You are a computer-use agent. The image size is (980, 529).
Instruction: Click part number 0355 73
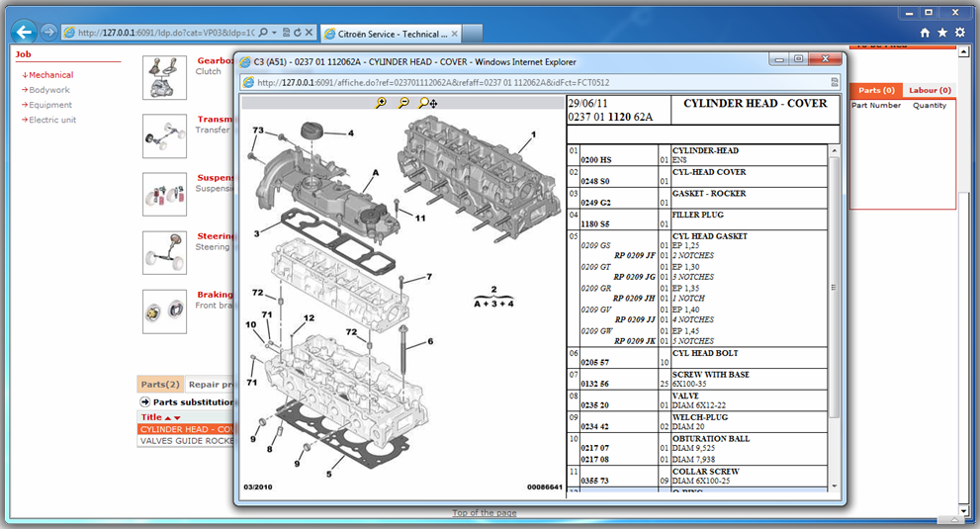[595, 481]
